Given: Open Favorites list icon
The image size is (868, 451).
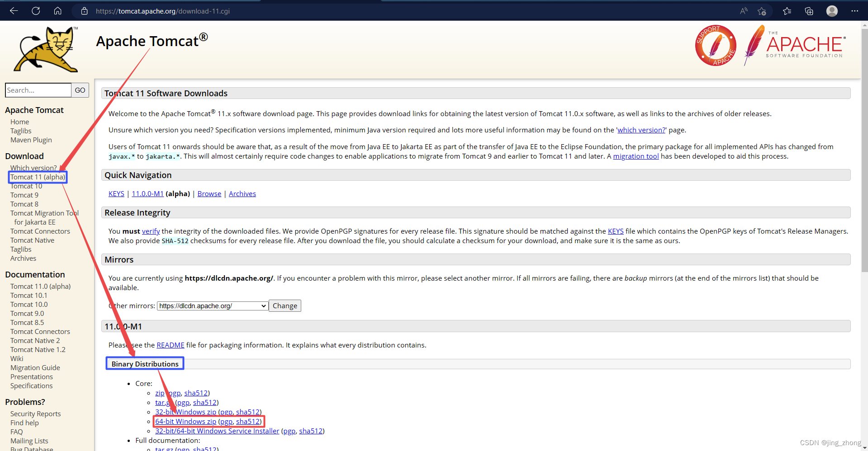Looking at the screenshot, I should (787, 11).
